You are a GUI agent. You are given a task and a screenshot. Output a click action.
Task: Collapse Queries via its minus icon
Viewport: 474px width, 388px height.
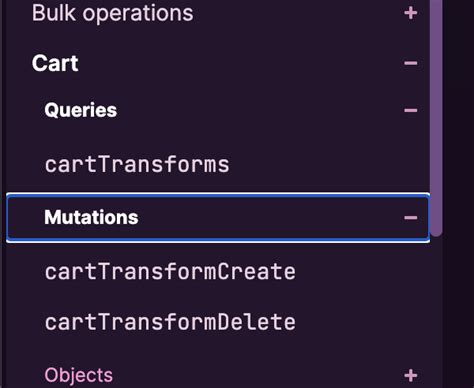410,110
